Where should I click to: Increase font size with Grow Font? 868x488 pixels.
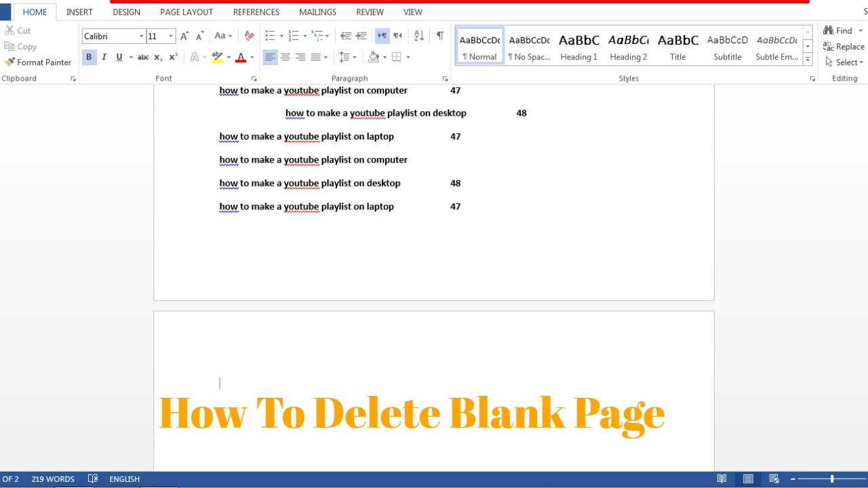[184, 36]
